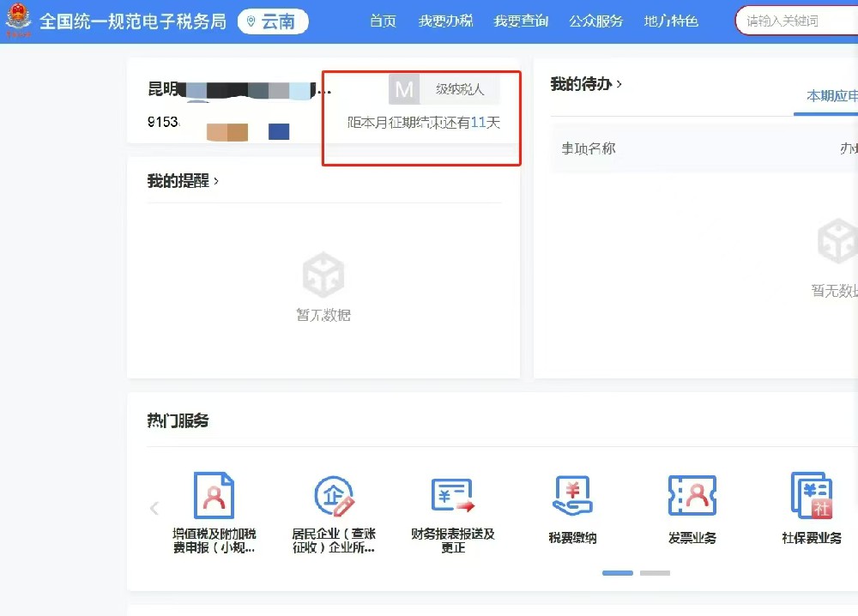Click the taxpayer company name starting 昆明
858x616 pixels.
point(239,90)
